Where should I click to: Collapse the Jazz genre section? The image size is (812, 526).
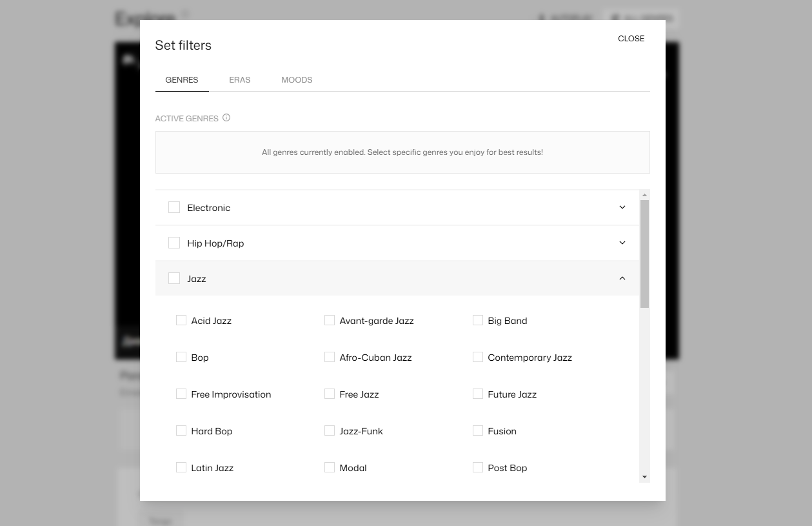click(x=622, y=279)
